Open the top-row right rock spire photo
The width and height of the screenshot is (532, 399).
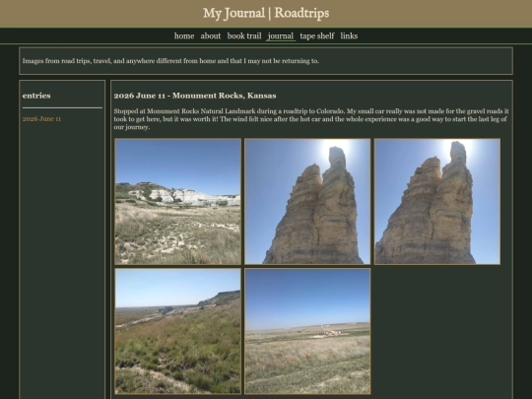coord(437,202)
